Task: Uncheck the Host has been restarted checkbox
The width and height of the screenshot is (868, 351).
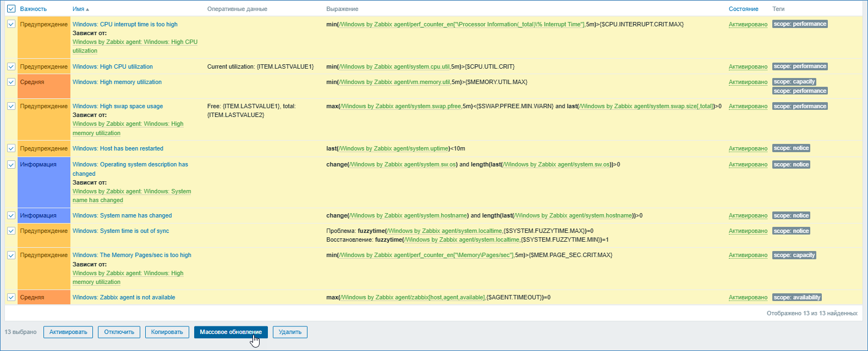Action: click(11, 148)
